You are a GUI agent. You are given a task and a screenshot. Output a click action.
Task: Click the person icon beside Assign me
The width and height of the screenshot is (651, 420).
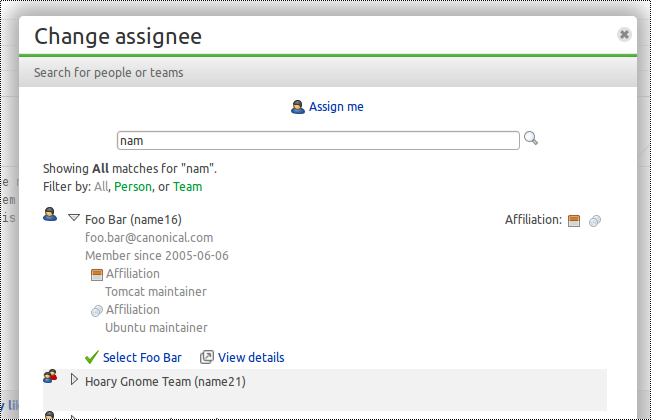pyautogui.click(x=297, y=107)
